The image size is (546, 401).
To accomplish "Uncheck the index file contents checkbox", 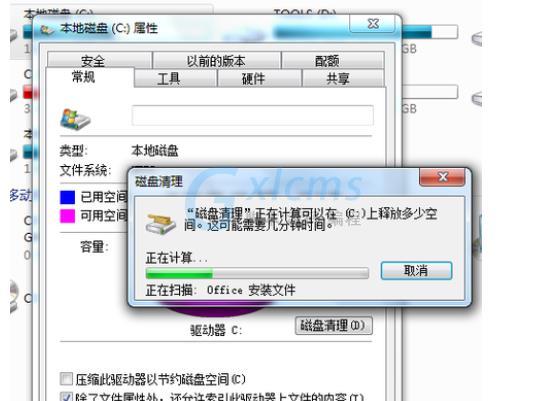I will (x=66, y=397).
